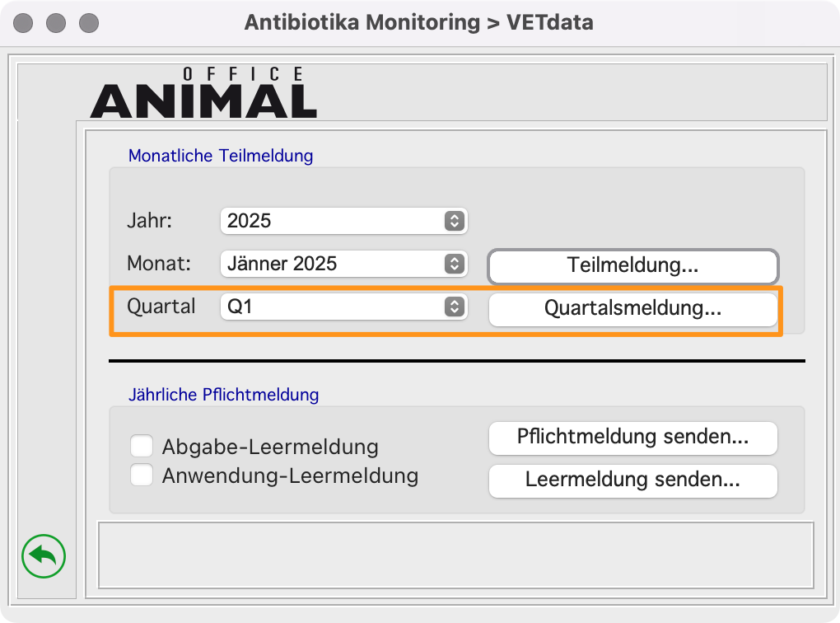840x623 pixels.
Task: Enable the Abgabe-Leermeldung checkbox
Action: (142, 445)
